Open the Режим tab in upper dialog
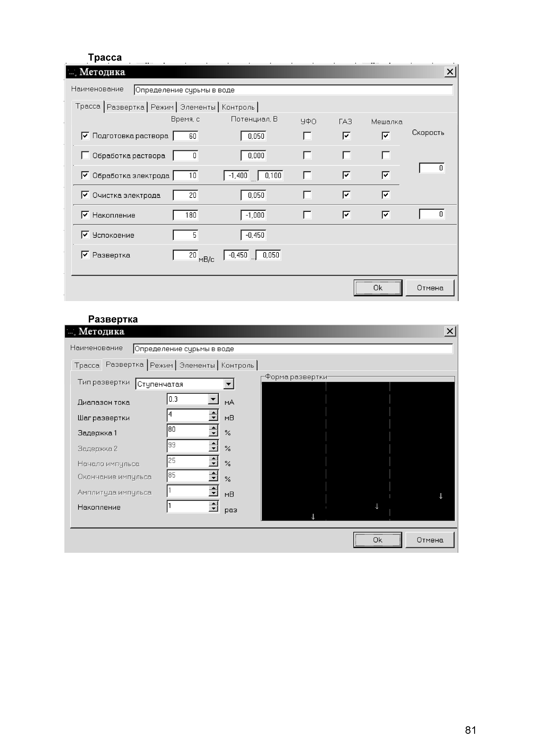Image resolution: width=534 pixels, height=756 pixels. (162, 107)
